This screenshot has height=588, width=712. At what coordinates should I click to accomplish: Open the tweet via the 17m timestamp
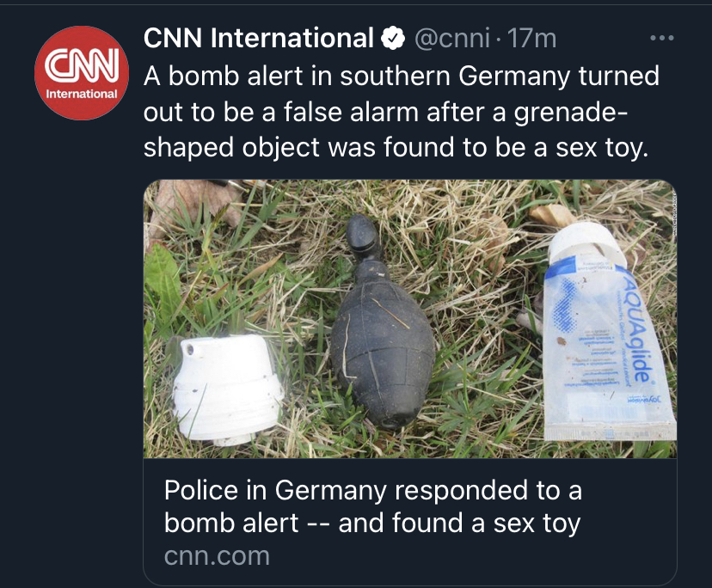[x=532, y=39]
